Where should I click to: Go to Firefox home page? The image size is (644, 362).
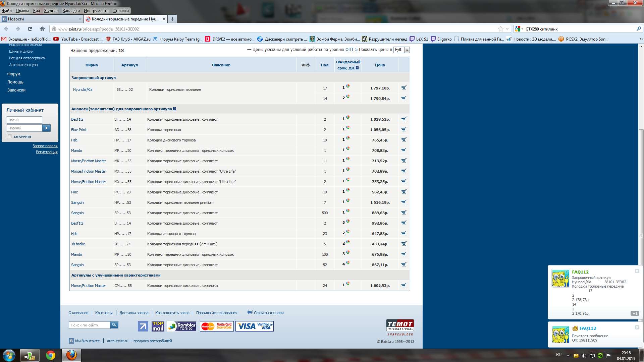42,29
